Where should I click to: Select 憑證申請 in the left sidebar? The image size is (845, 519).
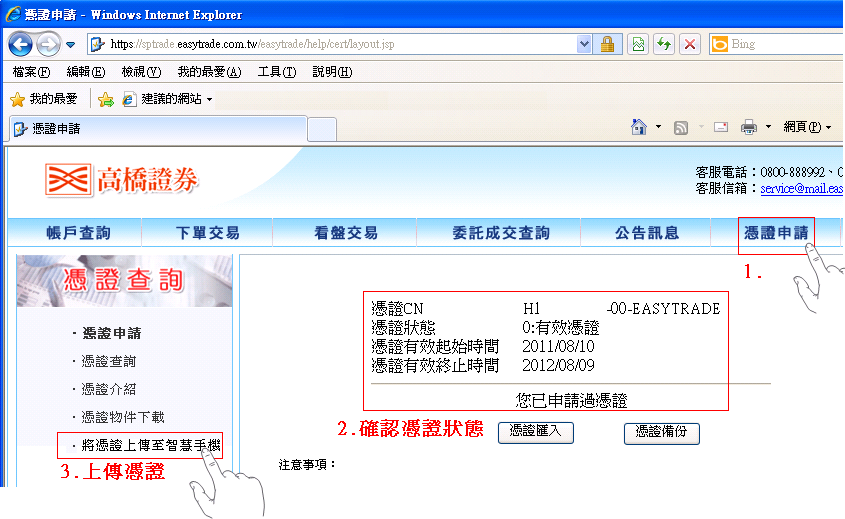[112, 334]
